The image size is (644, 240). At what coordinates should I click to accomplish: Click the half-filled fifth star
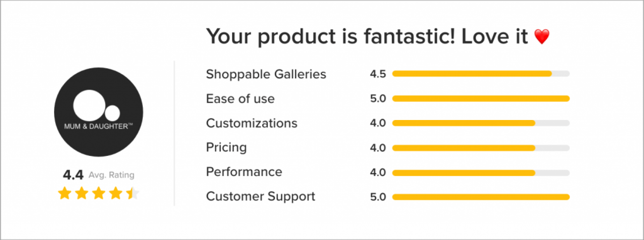(x=133, y=193)
